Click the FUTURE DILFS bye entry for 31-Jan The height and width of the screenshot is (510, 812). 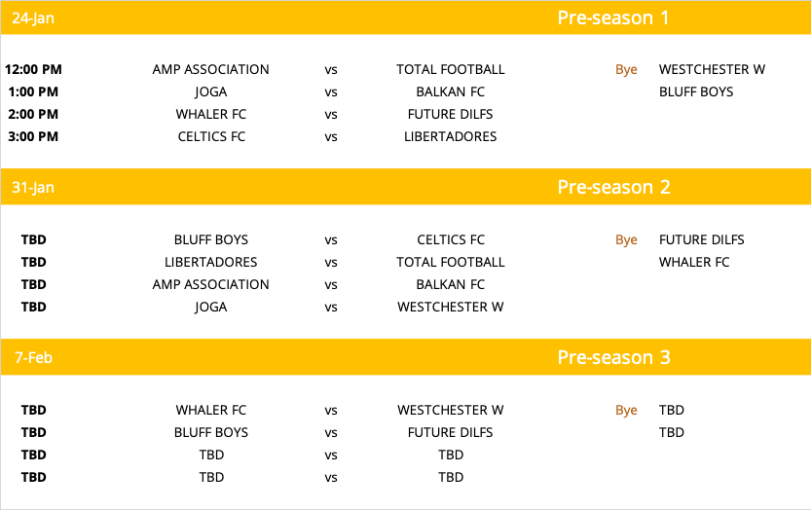click(x=702, y=239)
